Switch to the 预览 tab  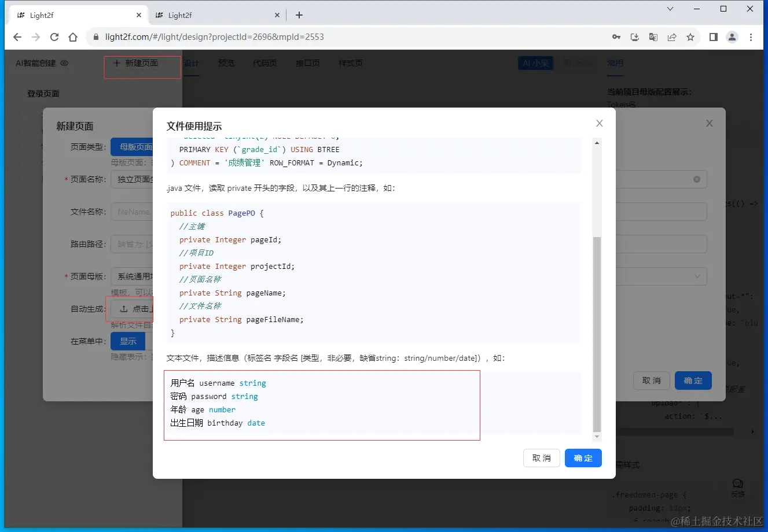point(226,63)
